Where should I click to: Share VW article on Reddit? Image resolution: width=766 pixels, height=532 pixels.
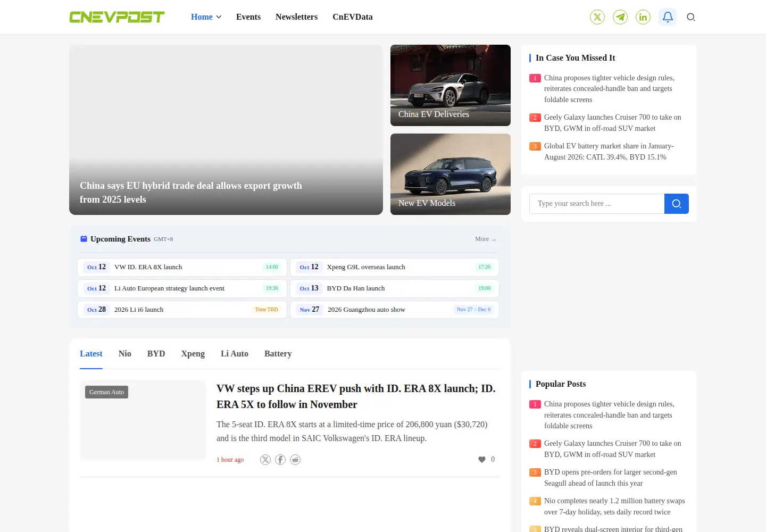click(x=295, y=460)
